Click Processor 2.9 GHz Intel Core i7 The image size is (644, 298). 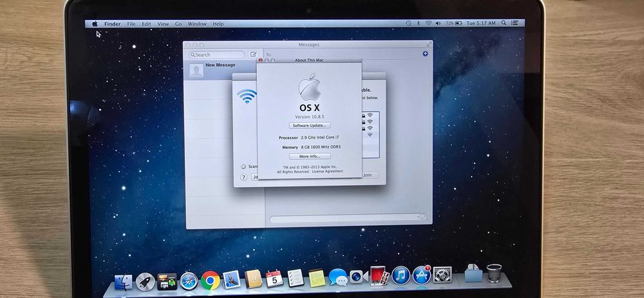tap(309, 137)
